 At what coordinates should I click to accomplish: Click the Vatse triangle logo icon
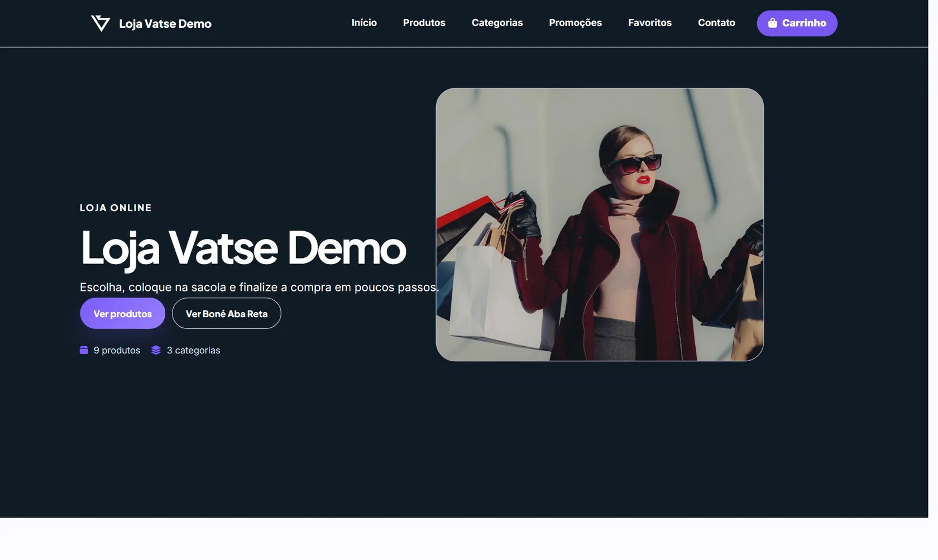tap(100, 23)
